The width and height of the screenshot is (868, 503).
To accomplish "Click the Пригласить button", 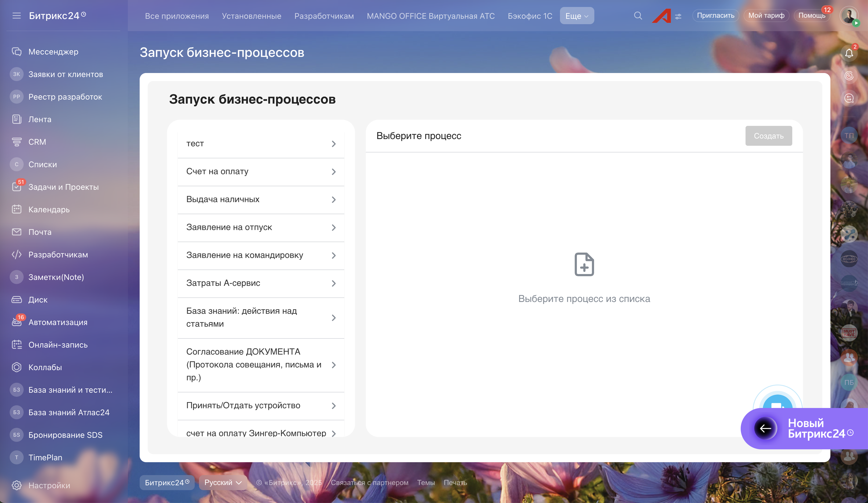I will pyautogui.click(x=715, y=16).
